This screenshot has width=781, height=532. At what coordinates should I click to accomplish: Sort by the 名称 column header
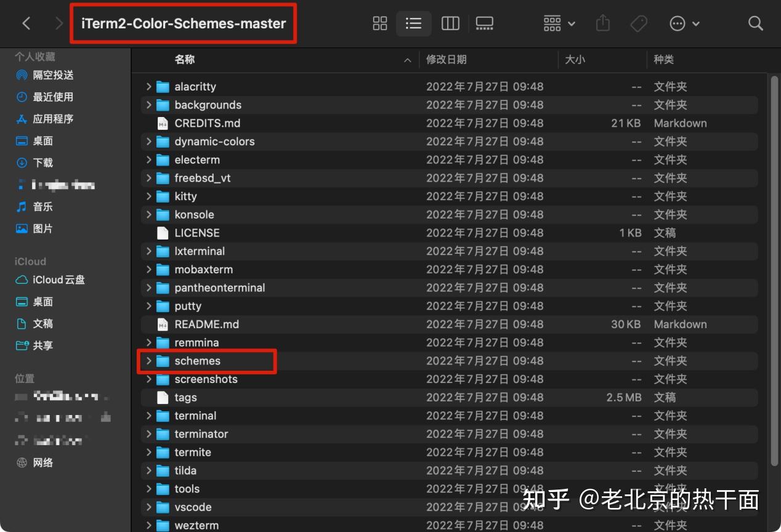tap(185, 60)
